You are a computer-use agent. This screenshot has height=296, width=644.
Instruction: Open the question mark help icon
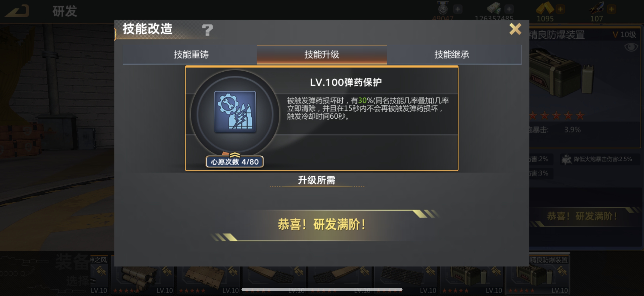pos(207,30)
